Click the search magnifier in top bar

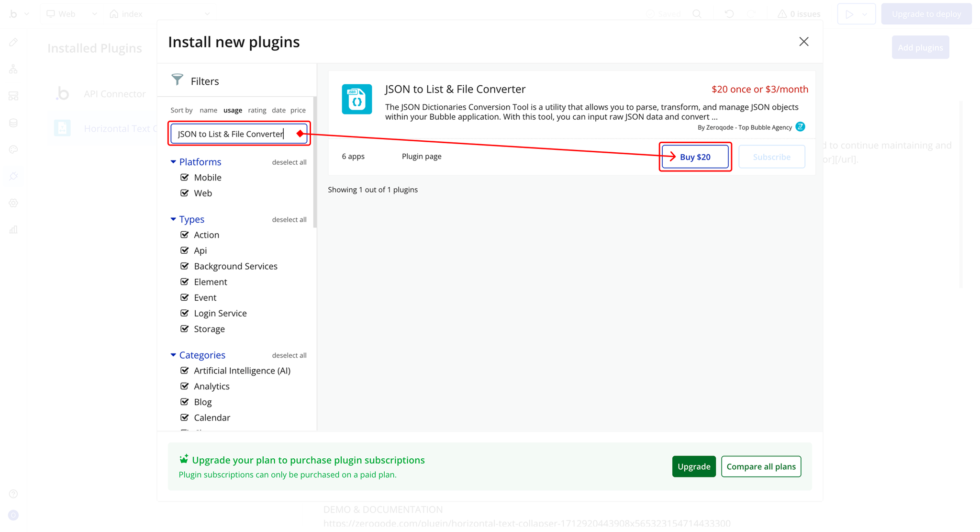[697, 14]
